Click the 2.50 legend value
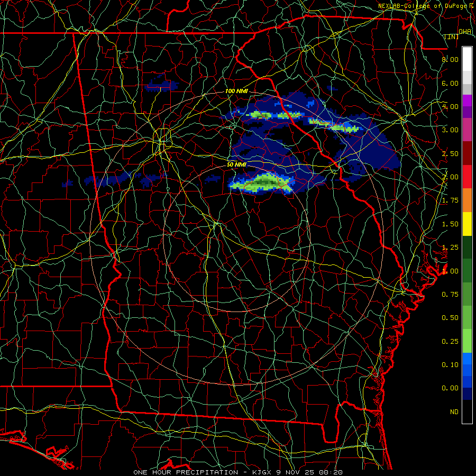This screenshot has width=476, height=476. (x=450, y=153)
